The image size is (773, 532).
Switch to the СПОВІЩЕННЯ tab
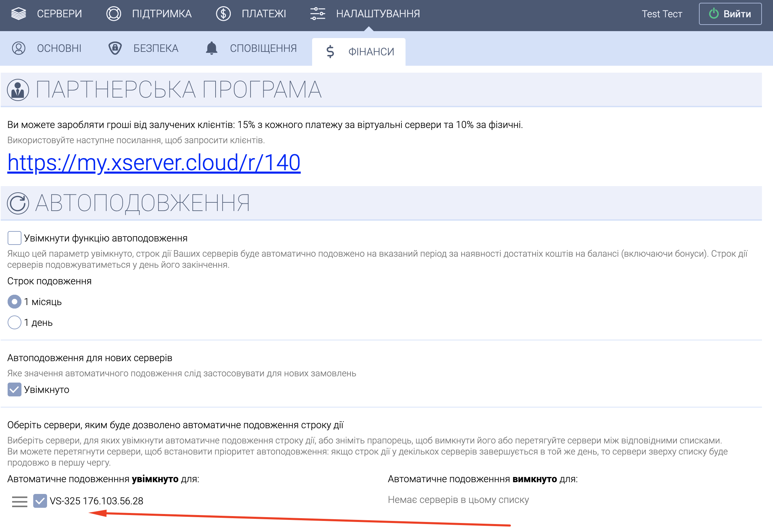251,48
